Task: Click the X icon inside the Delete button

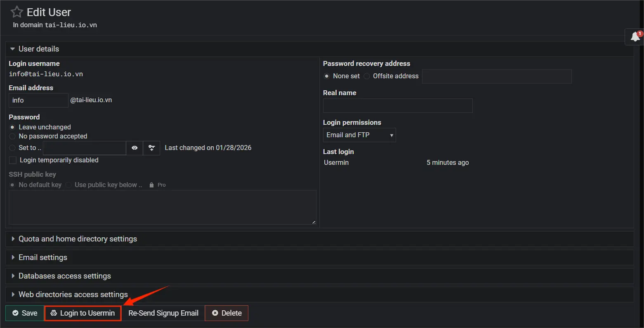Action: tap(215, 313)
